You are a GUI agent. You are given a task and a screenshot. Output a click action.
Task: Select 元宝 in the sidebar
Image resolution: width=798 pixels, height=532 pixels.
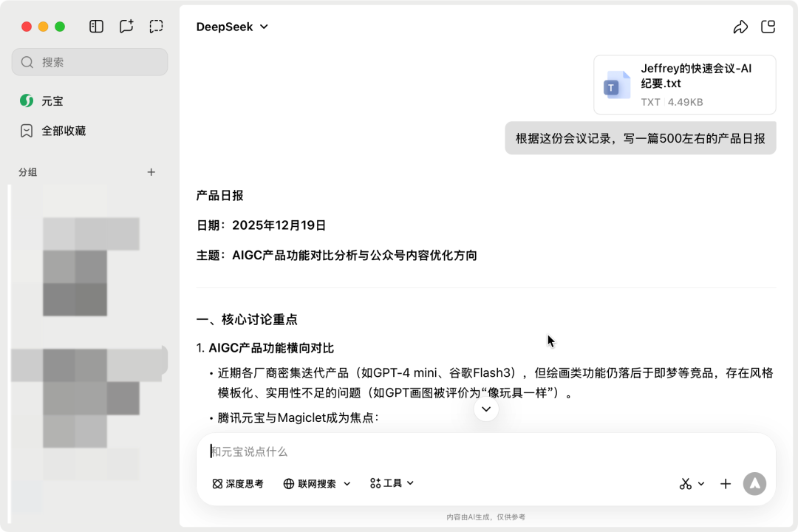(x=52, y=100)
